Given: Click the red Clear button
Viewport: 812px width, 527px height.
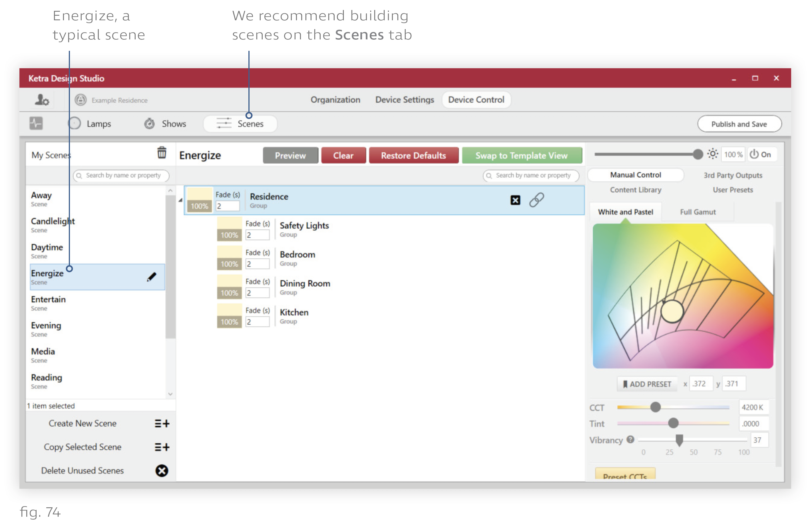Looking at the screenshot, I should point(343,156).
